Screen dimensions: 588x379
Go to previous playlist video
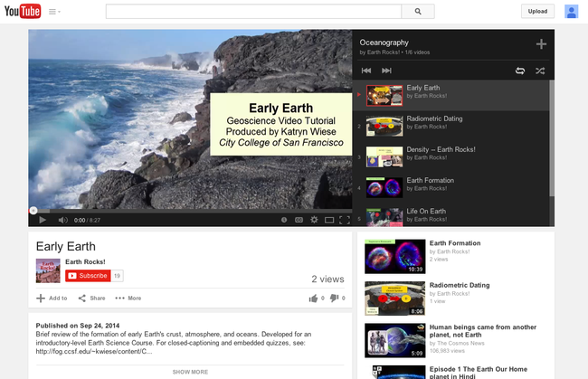[x=366, y=71]
